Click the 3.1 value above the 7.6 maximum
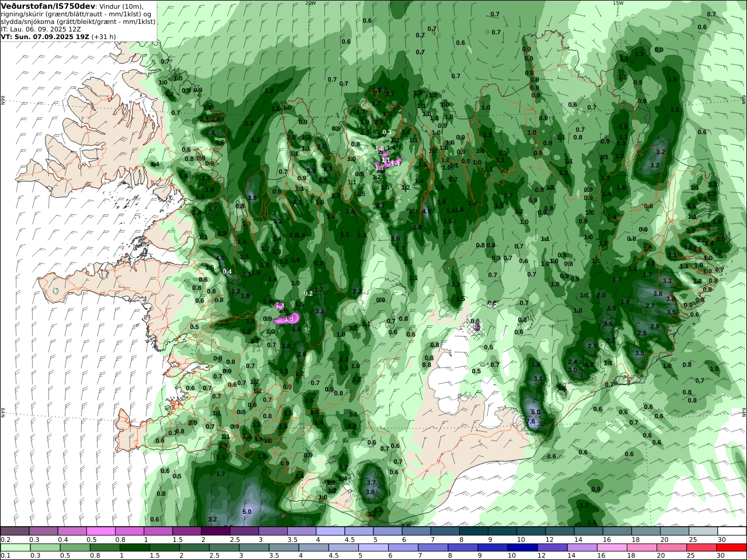This screenshot has width=747, height=560. (x=537, y=379)
